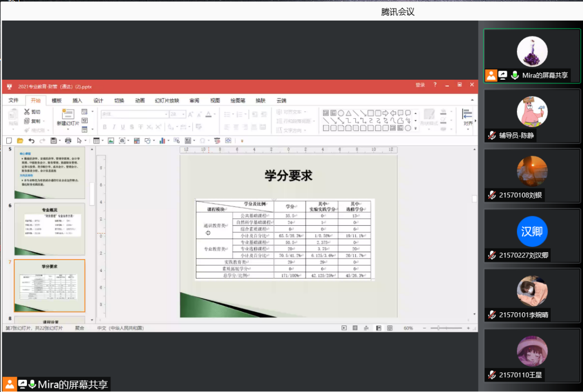Insert a chart using bar chart icon
The width and height of the screenshot is (583, 392).
tap(161, 140)
